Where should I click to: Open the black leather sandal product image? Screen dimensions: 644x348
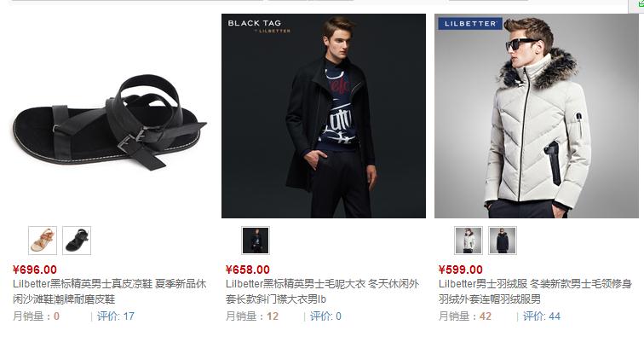pyautogui.click(x=110, y=116)
